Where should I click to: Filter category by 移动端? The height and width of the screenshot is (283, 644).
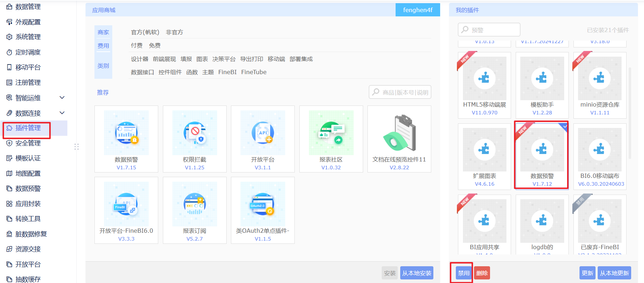[x=276, y=59]
